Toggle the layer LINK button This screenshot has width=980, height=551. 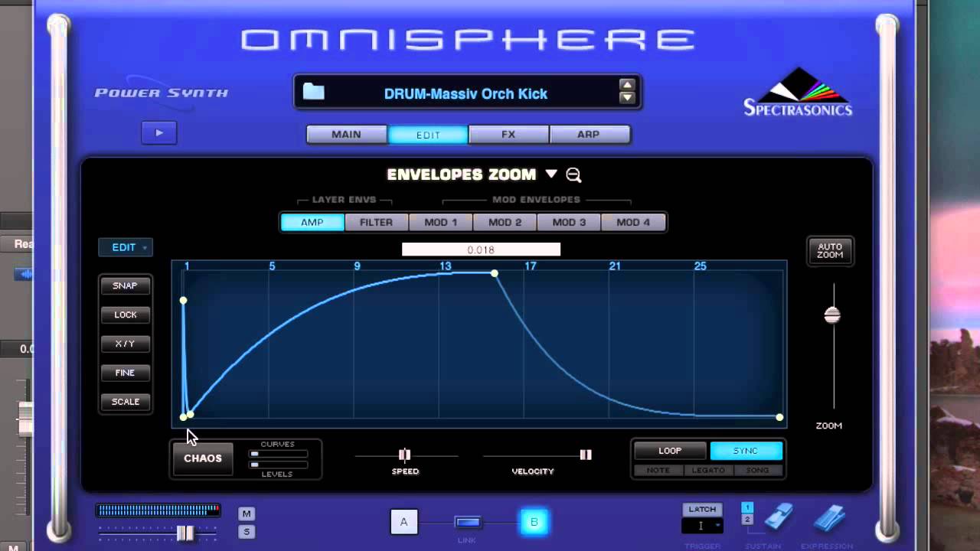coord(468,522)
